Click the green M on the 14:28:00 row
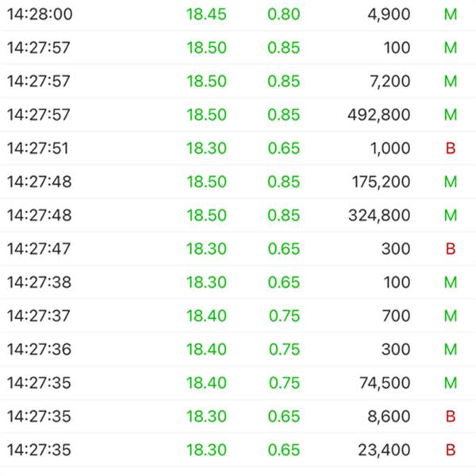The height and width of the screenshot is (476, 476). pos(451,14)
